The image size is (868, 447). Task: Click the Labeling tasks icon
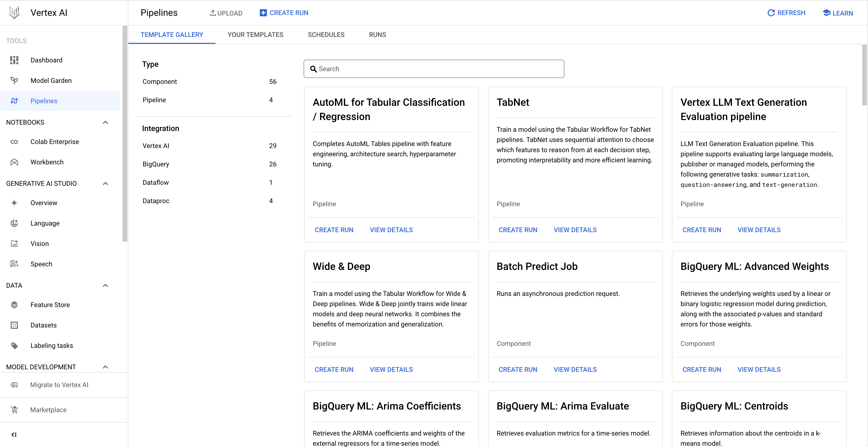pyautogui.click(x=15, y=345)
